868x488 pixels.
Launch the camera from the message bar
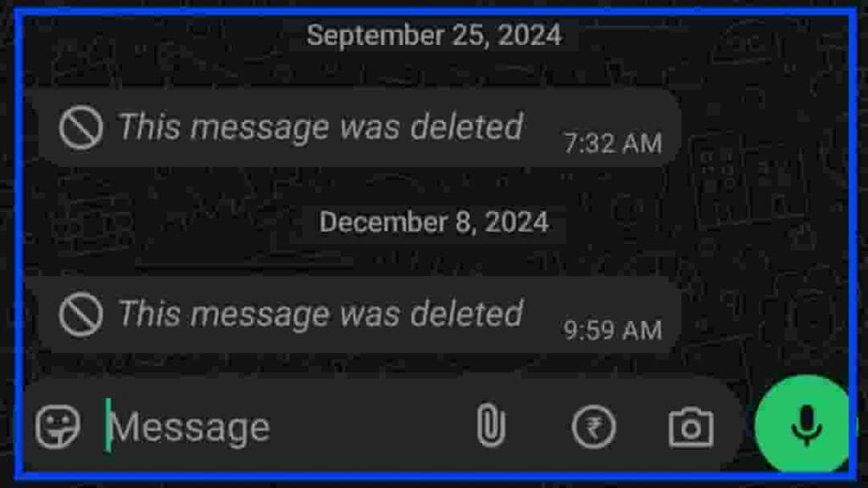click(691, 427)
